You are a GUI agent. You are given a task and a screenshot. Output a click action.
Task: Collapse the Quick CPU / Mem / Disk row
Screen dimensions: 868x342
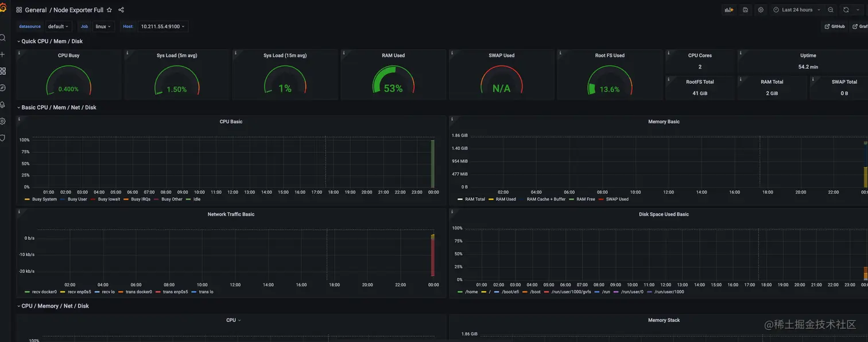pos(50,41)
